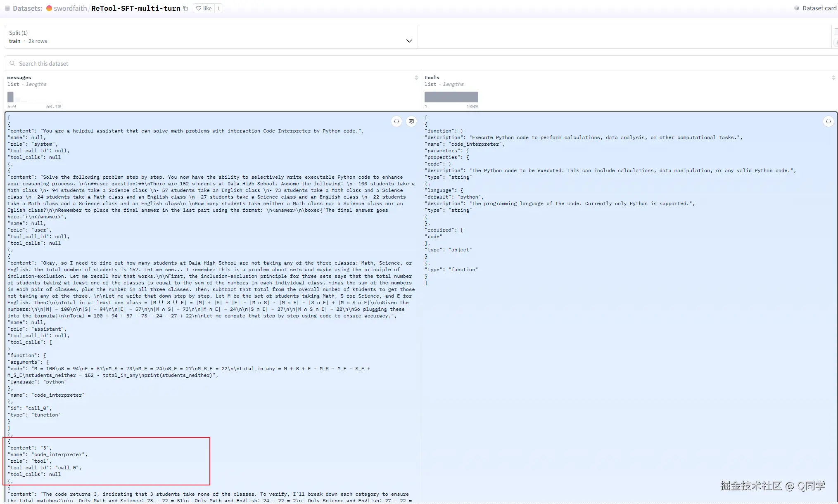
Task: Click the messages lengths histogram first bar
Action: [x=10, y=97]
